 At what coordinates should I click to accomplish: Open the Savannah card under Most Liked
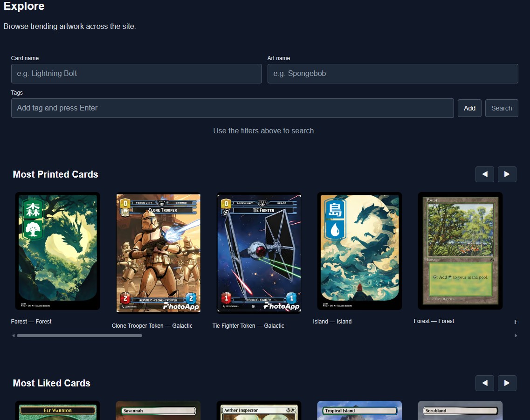click(158, 410)
